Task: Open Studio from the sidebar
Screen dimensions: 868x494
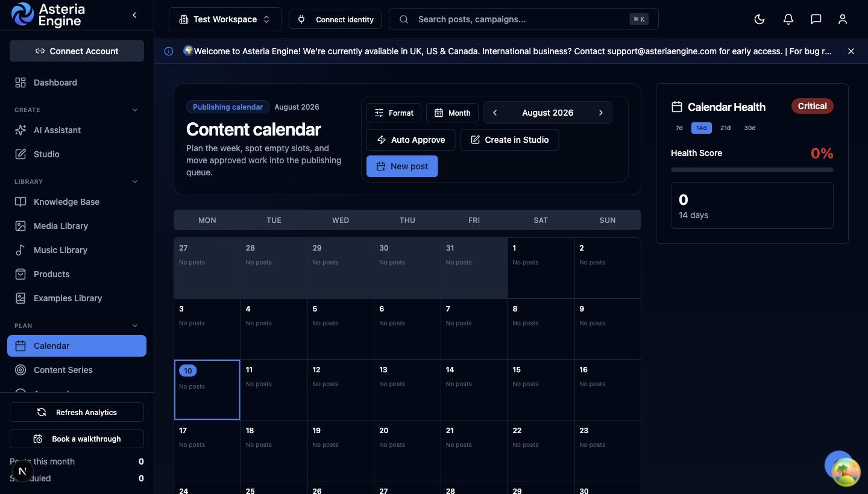Action: tap(77, 154)
